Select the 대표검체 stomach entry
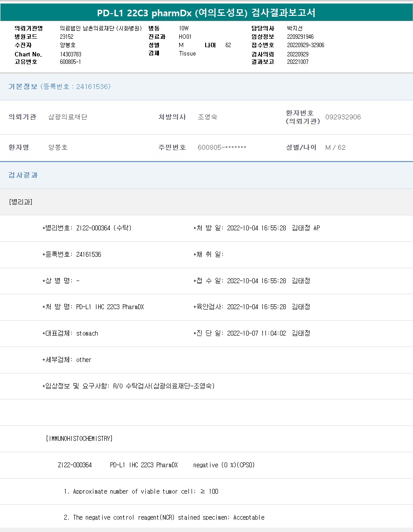This screenshot has width=413, height=532. (x=70, y=333)
